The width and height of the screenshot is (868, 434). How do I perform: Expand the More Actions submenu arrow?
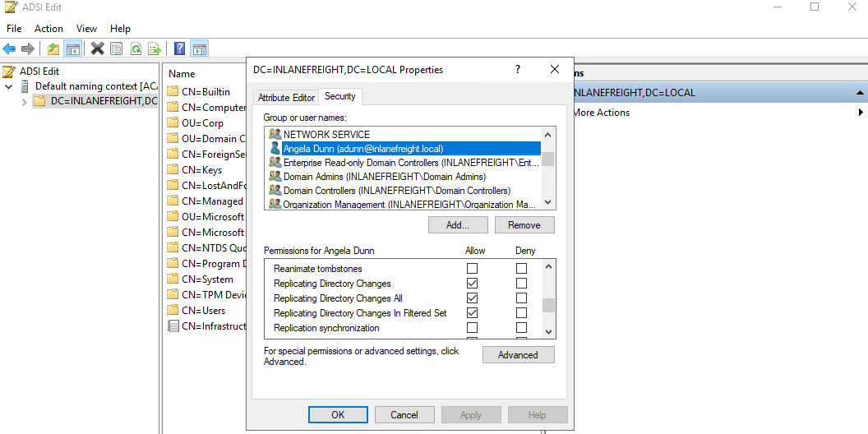[x=861, y=113]
